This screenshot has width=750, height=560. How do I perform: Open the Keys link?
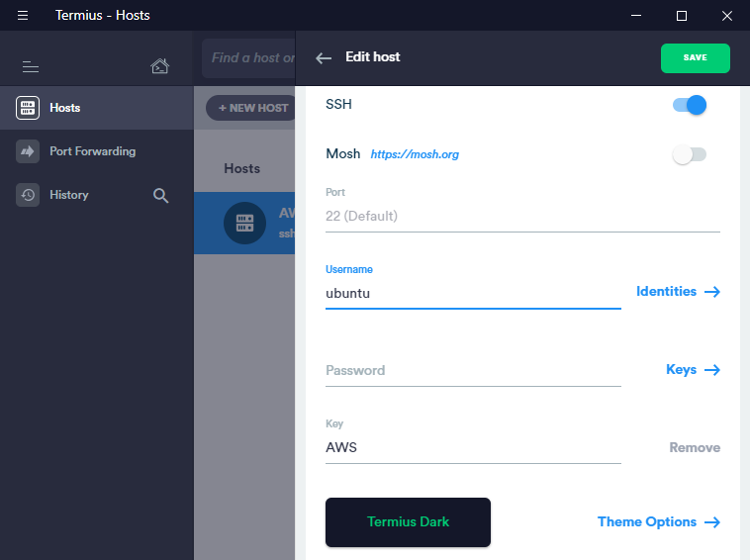[693, 370]
